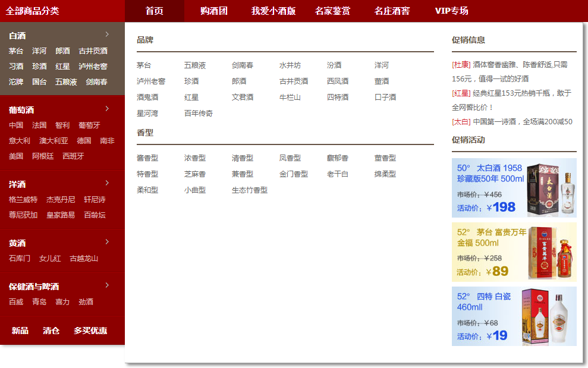Select the 凤香型 aroma type
588x368 pixels.
pos(290,158)
